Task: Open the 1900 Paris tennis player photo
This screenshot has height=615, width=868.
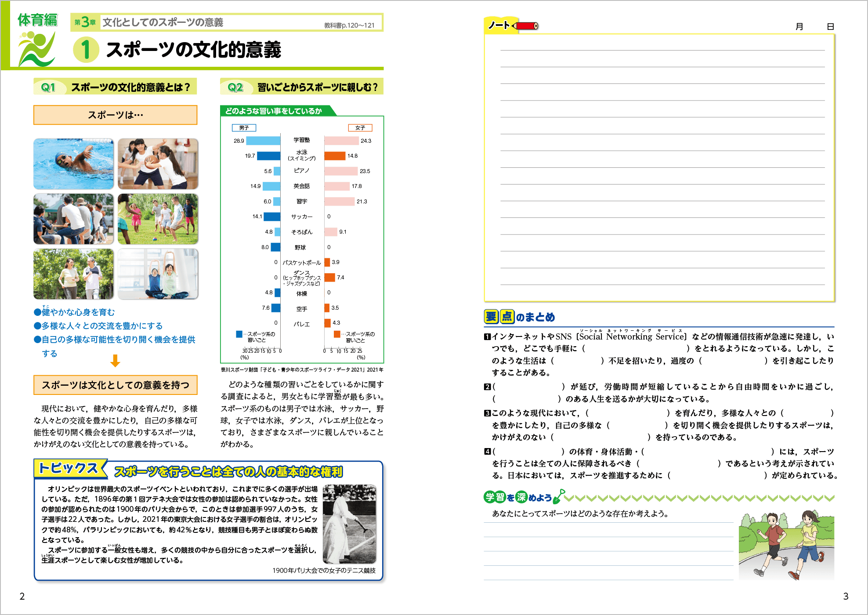Action: (x=349, y=524)
